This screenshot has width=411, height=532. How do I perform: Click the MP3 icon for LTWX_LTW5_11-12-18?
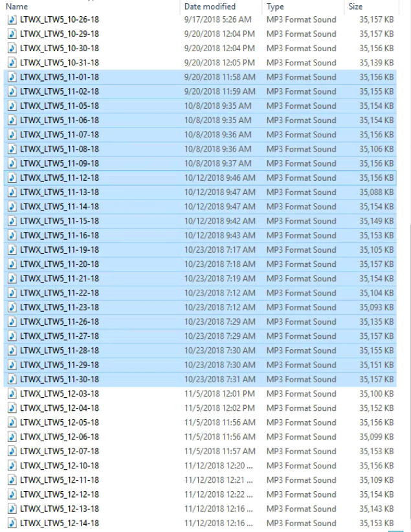12,178
